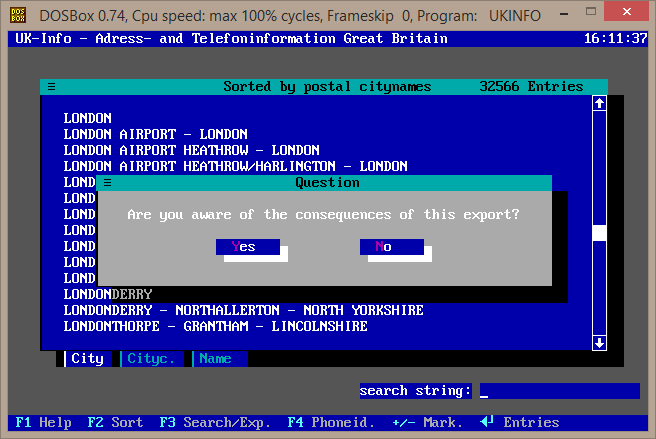
Task: Click the scrollbar down arrow
Action: [600, 343]
